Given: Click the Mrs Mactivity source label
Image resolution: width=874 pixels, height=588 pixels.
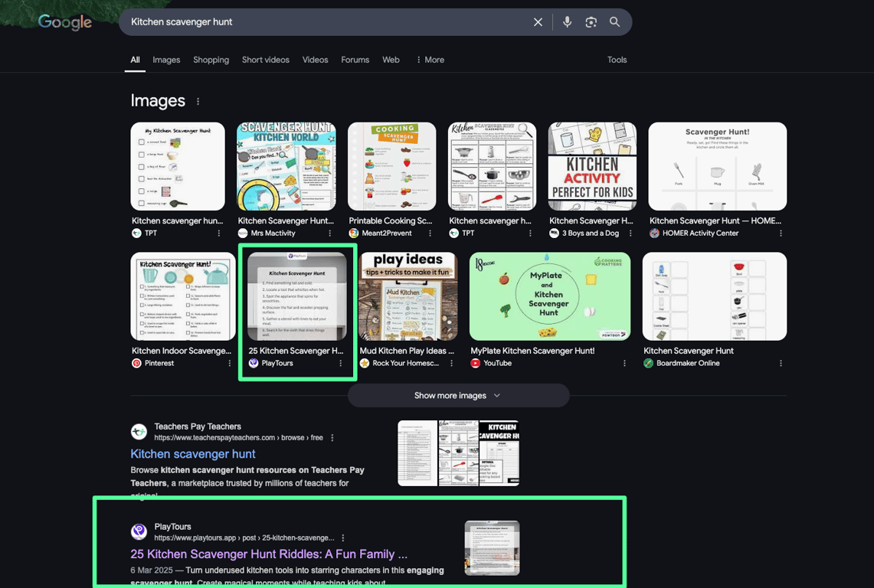Looking at the screenshot, I should coord(273,234).
